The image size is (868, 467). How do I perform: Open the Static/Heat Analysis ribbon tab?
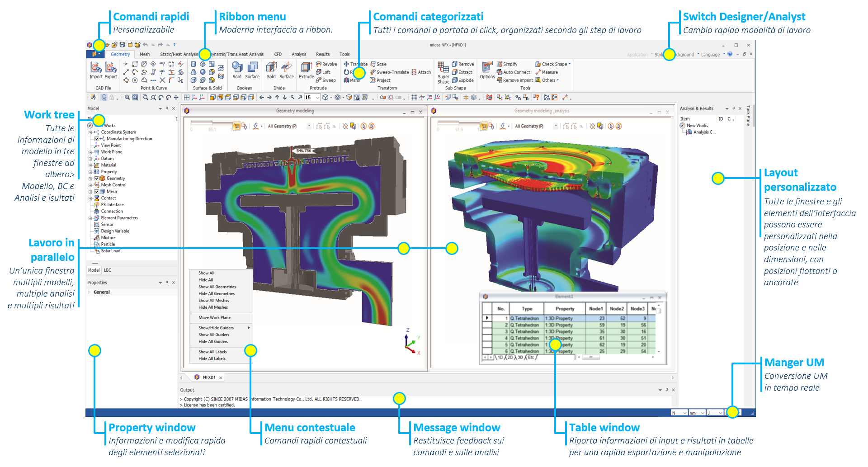[179, 54]
